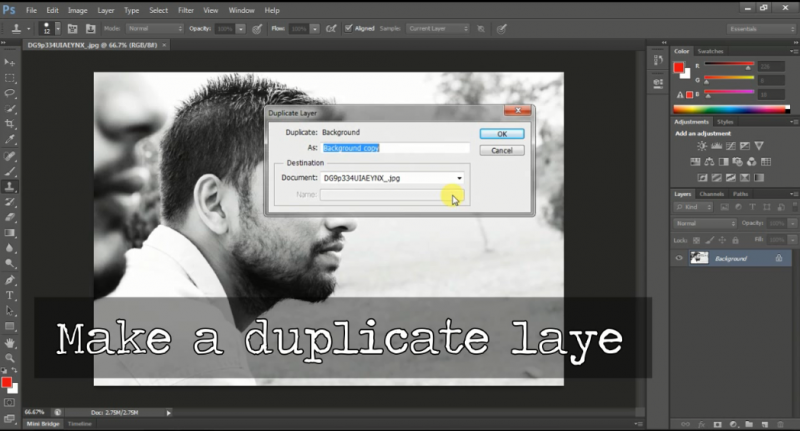Click the red foreground color swatch in toolbox

point(7,383)
